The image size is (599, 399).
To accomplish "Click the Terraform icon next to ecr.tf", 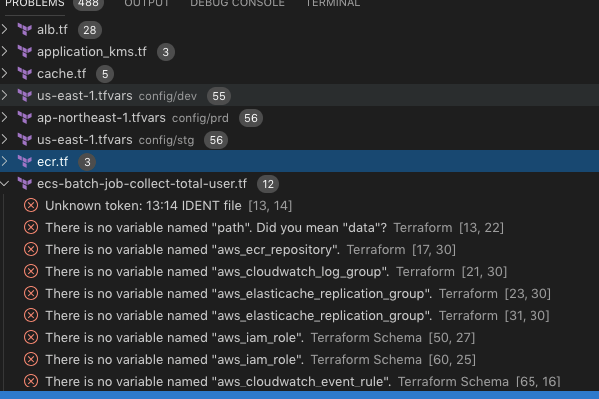I will (25, 162).
